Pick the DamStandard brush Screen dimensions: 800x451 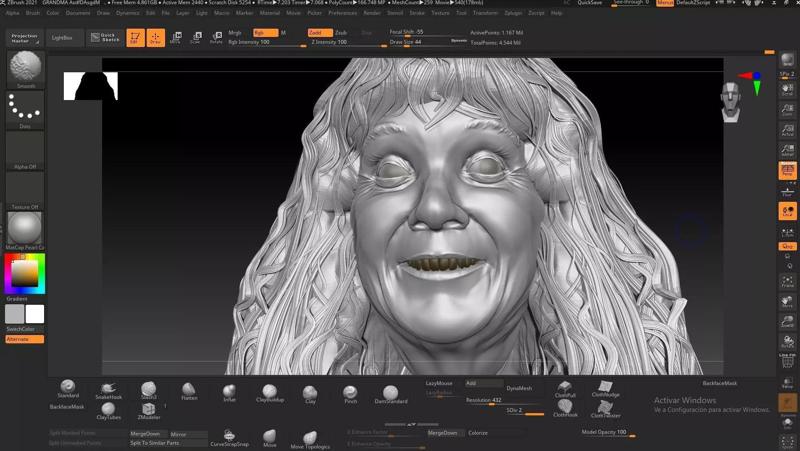390,393
